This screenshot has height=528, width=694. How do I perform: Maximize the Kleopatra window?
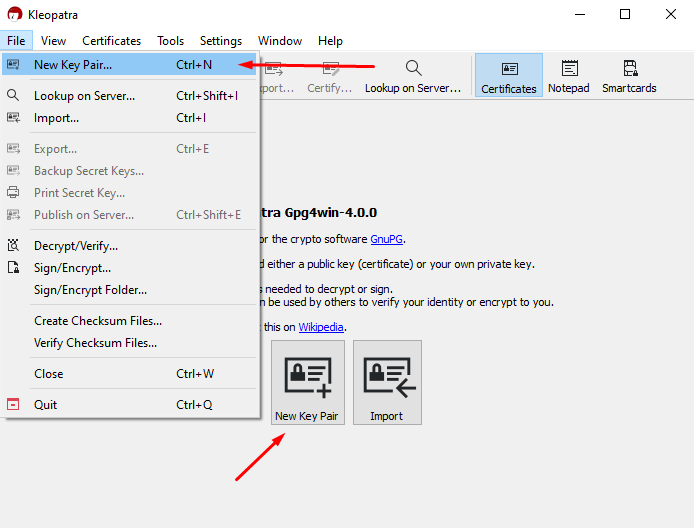pos(625,14)
